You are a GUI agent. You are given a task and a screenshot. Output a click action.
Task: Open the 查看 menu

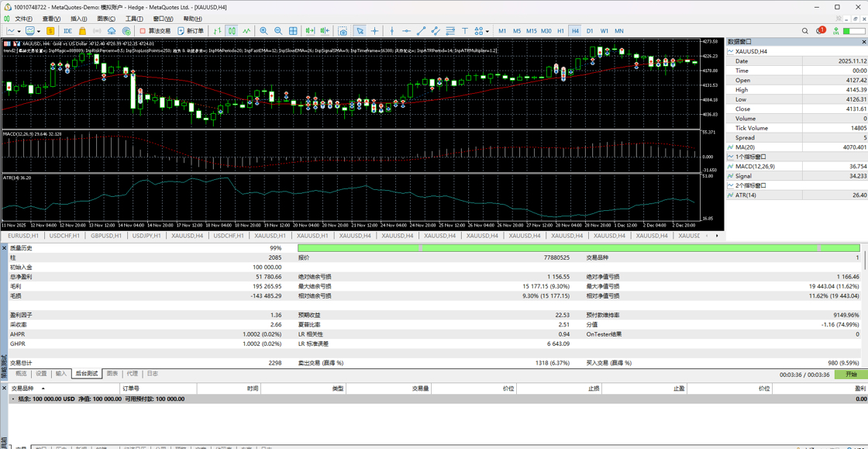coord(51,19)
